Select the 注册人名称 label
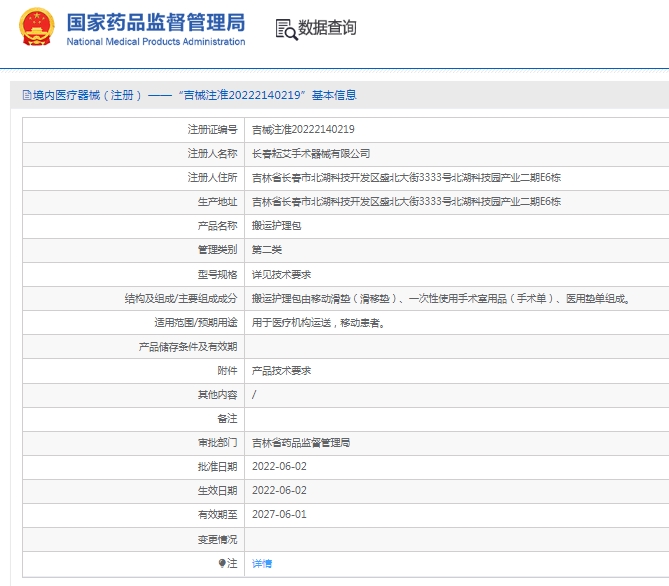The image size is (669, 586). coord(212,154)
